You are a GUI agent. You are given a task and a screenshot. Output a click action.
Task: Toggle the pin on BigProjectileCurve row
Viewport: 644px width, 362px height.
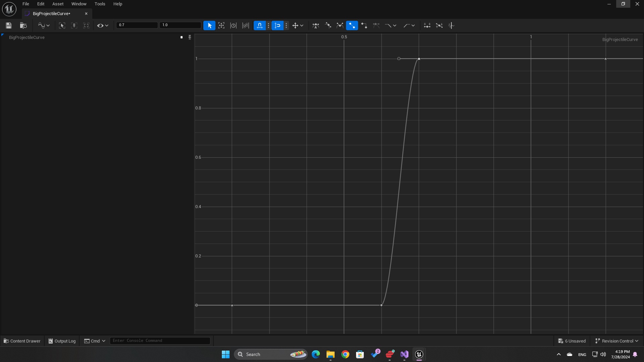click(190, 37)
